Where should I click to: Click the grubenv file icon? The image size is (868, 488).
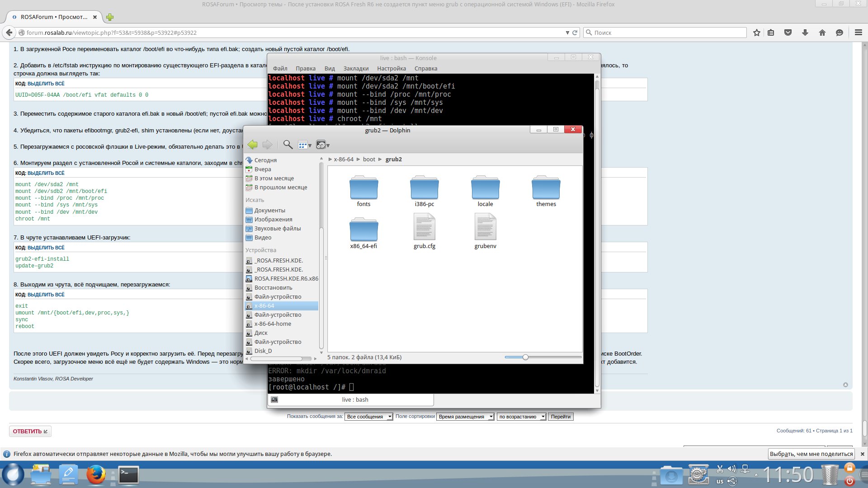(485, 228)
